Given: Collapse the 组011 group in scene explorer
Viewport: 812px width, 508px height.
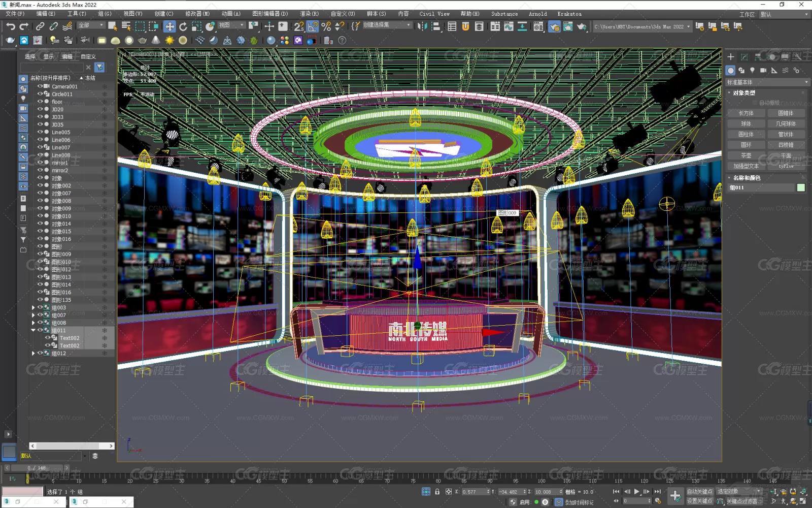Looking at the screenshot, I should click(33, 330).
